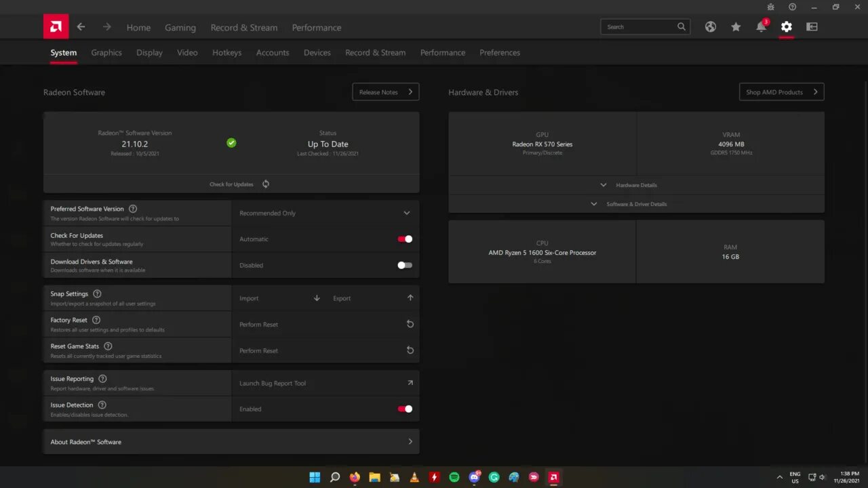Viewport: 868px width, 488px height.
Task: Open favorites star icon
Action: click(736, 27)
